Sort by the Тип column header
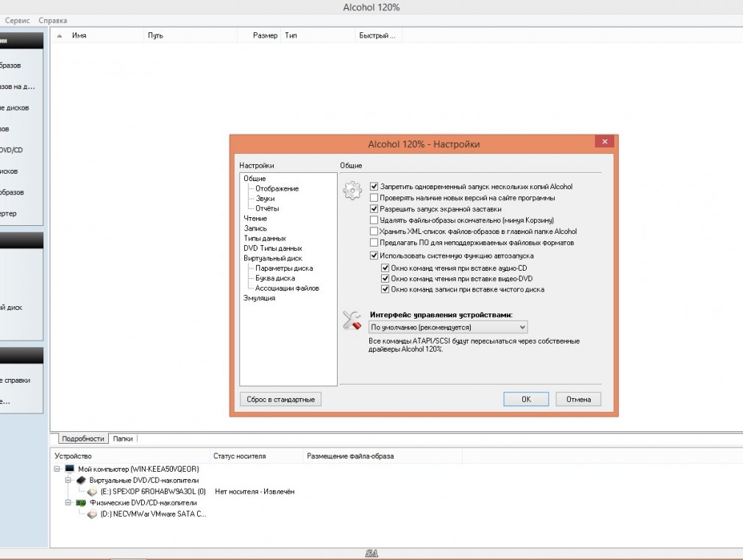Viewport: 743px width, 560px height. click(318, 35)
